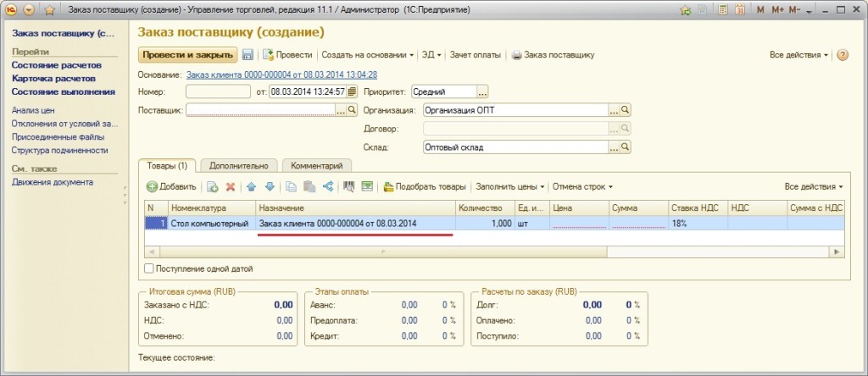
Task: Click the Провести и закрыть button
Action: [187, 55]
